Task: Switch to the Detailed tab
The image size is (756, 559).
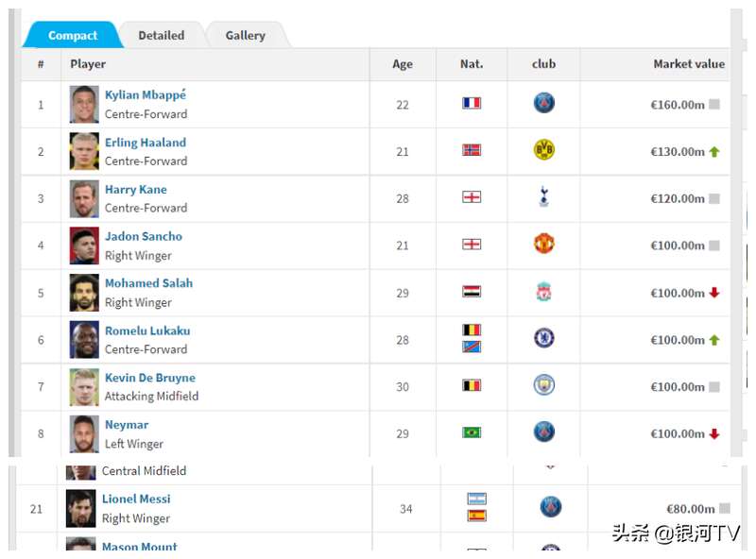Action: coord(162,35)
